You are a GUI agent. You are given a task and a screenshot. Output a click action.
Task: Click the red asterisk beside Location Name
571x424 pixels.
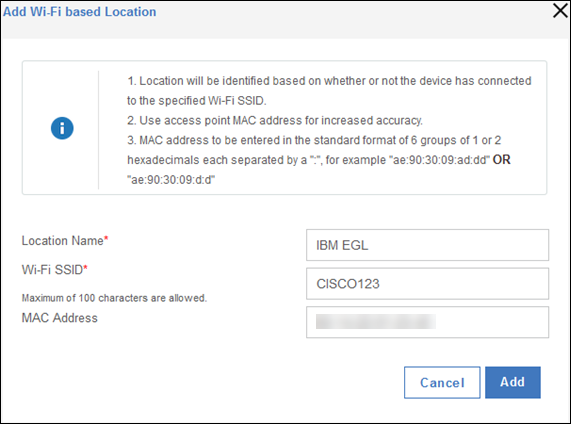(x=106, y=239)
